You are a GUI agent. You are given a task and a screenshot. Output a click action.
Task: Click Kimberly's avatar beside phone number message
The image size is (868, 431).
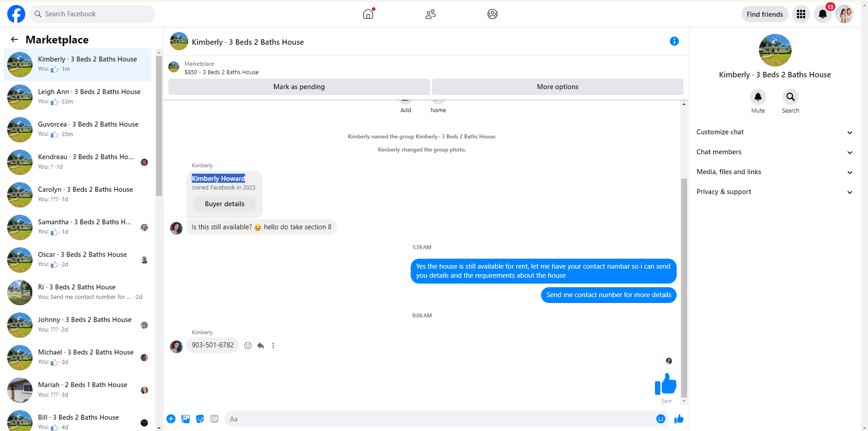[176, 347]
